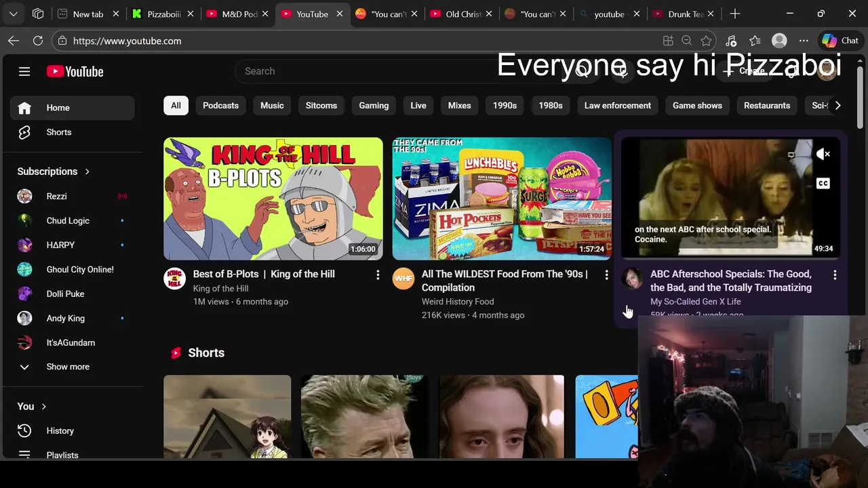
Task: Open Ghoul City Online! subscription
Action: [x=72, y=269]
